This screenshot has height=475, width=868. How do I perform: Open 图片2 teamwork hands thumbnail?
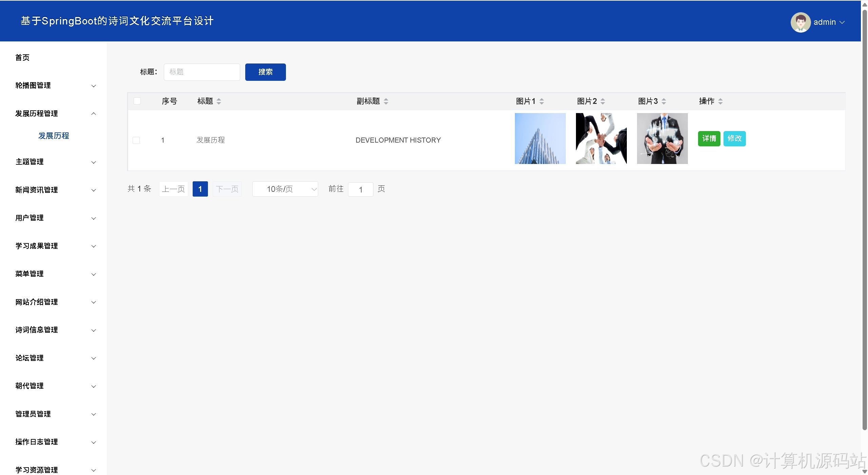pos(601,139)
